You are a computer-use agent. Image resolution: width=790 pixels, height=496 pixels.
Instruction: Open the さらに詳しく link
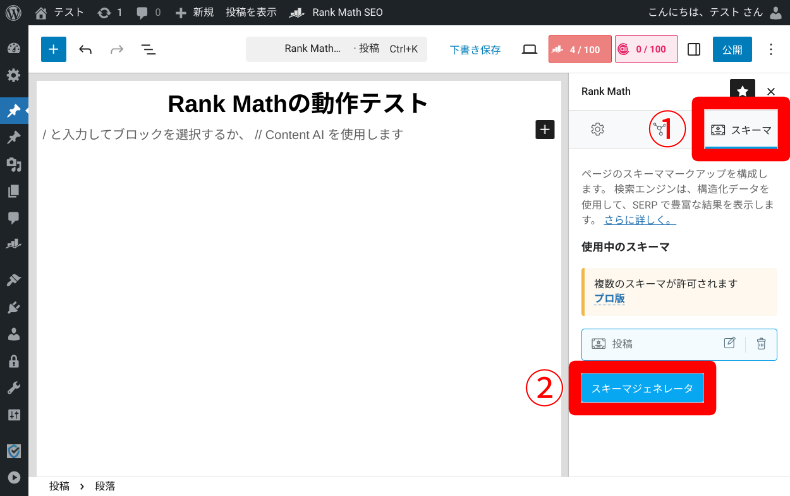(x=639, y=219)
